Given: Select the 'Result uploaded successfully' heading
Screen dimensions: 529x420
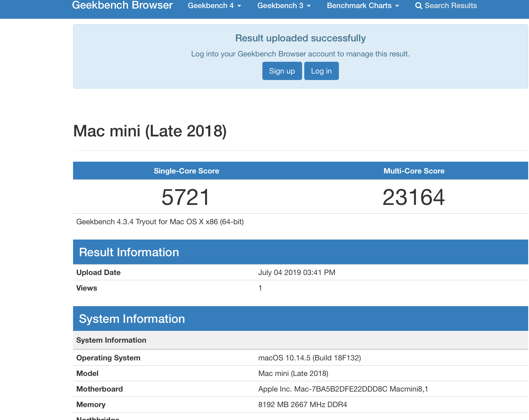Looking at the screenshot, I should point(300,38).
